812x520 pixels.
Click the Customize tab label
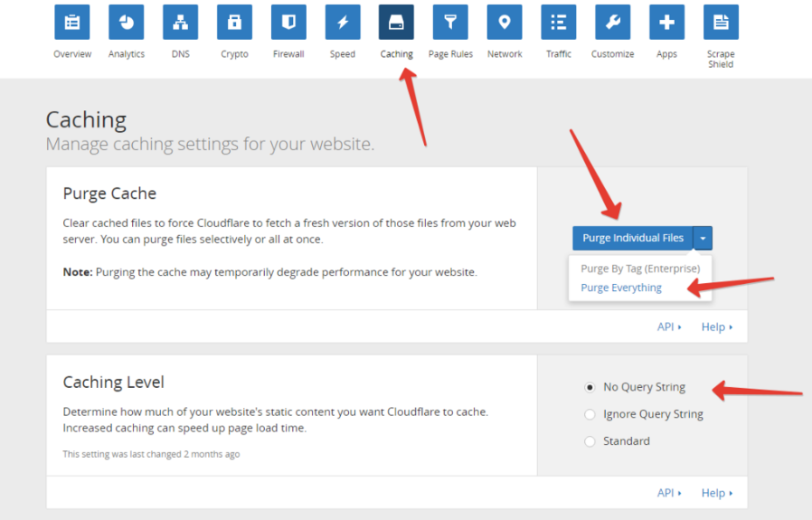pos(613,54)
